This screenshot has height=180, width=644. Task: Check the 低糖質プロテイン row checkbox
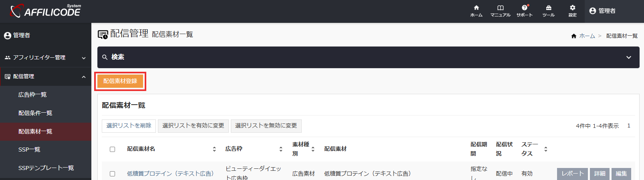[x=112, y=174]
